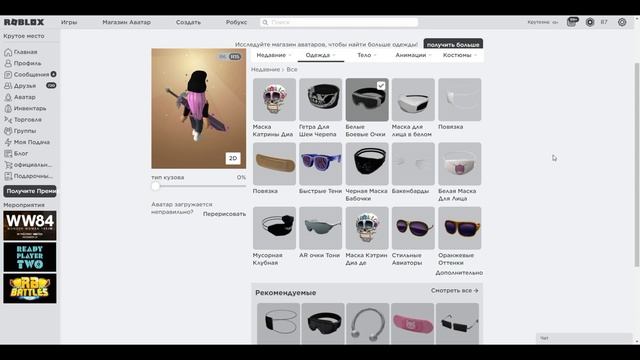
Task: Select the Гетра Для Шеи Черепа item
Action: click(x=320, y=100)
